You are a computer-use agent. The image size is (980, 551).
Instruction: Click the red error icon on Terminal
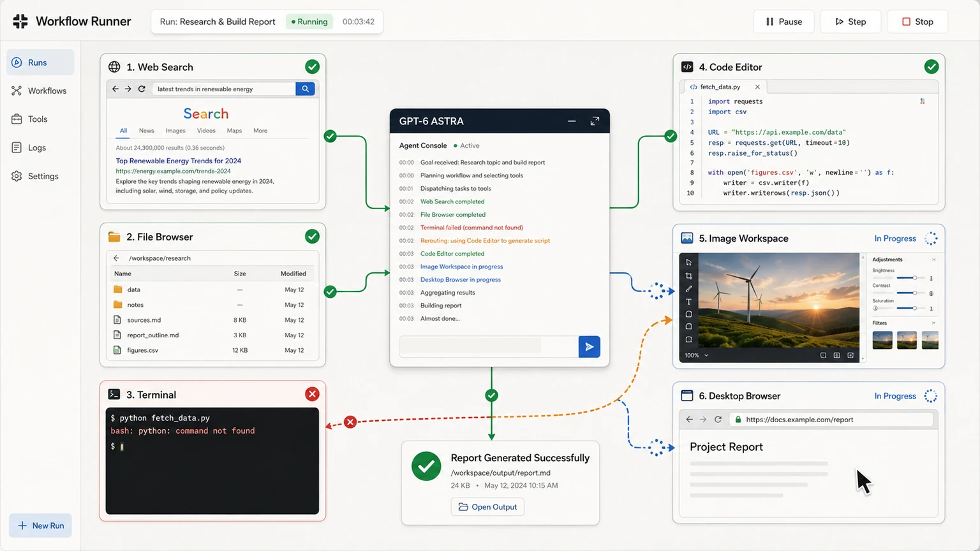[312, 394]
